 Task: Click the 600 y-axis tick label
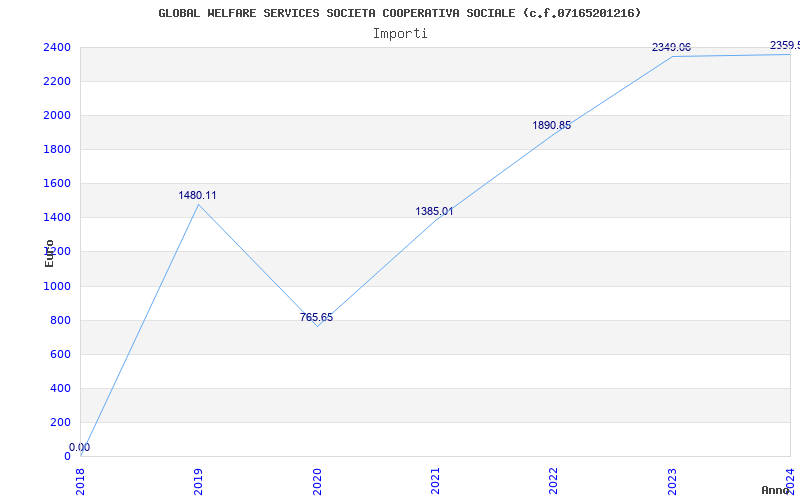[60, 355]
